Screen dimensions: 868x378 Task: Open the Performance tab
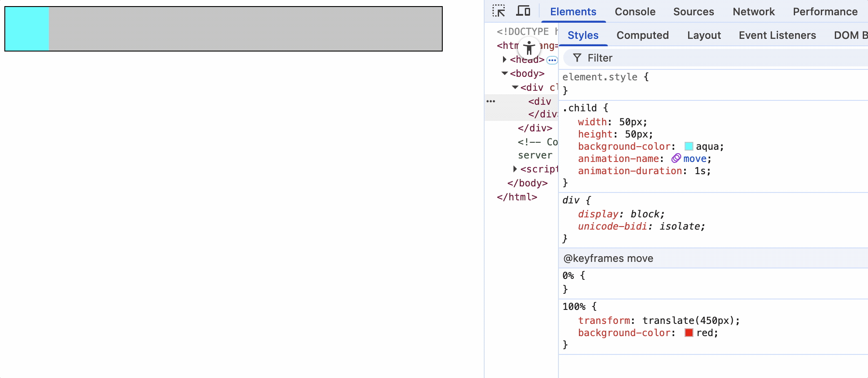click(x=825, y=12)
